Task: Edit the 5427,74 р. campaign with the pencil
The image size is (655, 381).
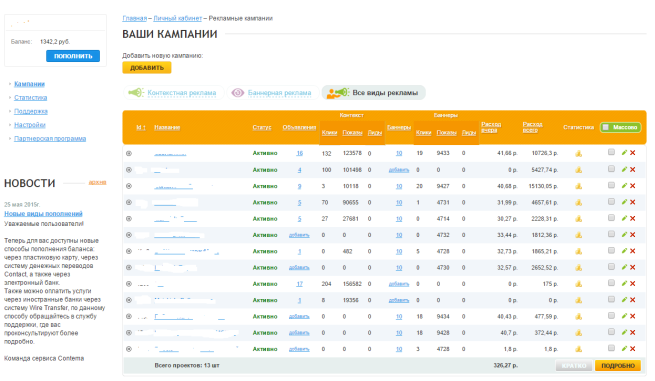Action: [624, 169]
